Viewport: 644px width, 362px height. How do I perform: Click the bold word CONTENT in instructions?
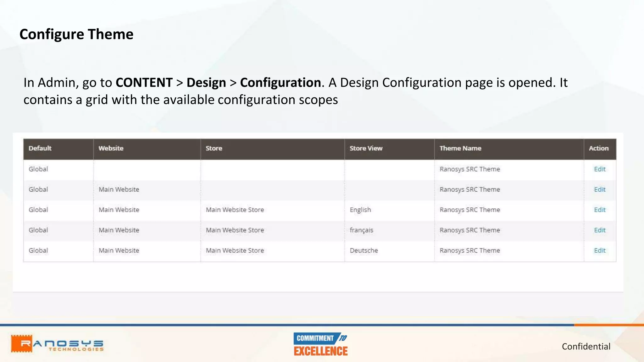point(144,83)
